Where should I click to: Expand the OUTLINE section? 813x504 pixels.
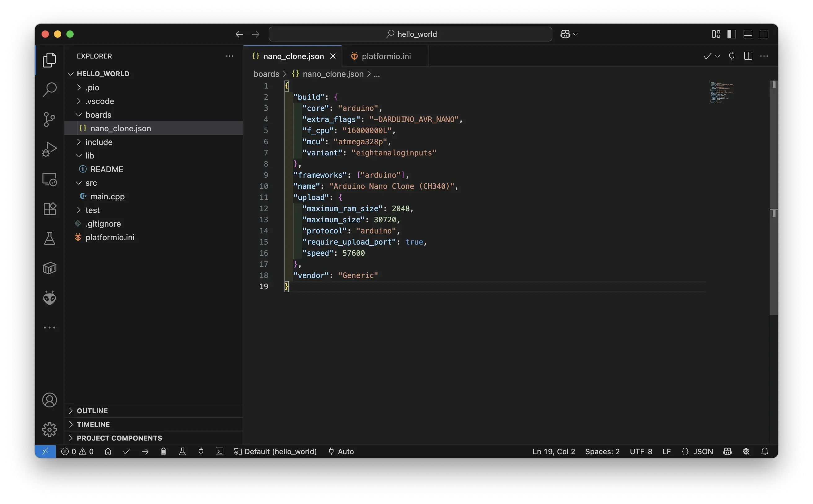(92, 411)
